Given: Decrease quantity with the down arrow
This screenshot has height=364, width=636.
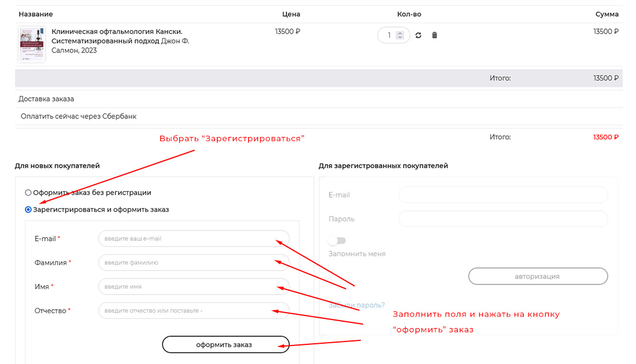Looking at the screenshot, I should coord(400,38).
